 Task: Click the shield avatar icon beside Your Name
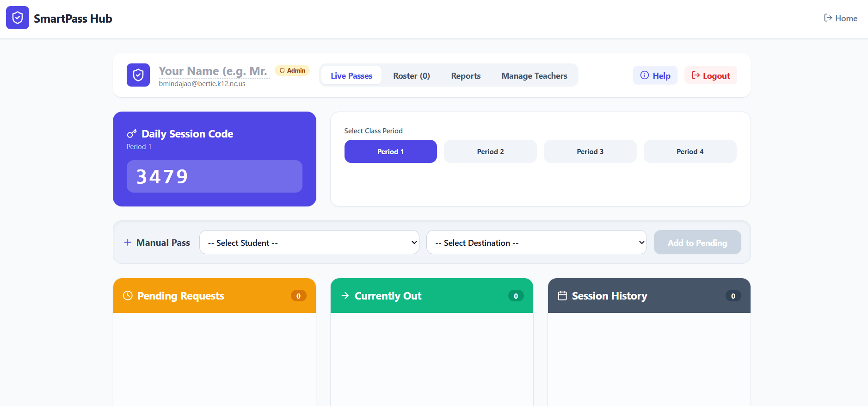[x=138, y=75]
